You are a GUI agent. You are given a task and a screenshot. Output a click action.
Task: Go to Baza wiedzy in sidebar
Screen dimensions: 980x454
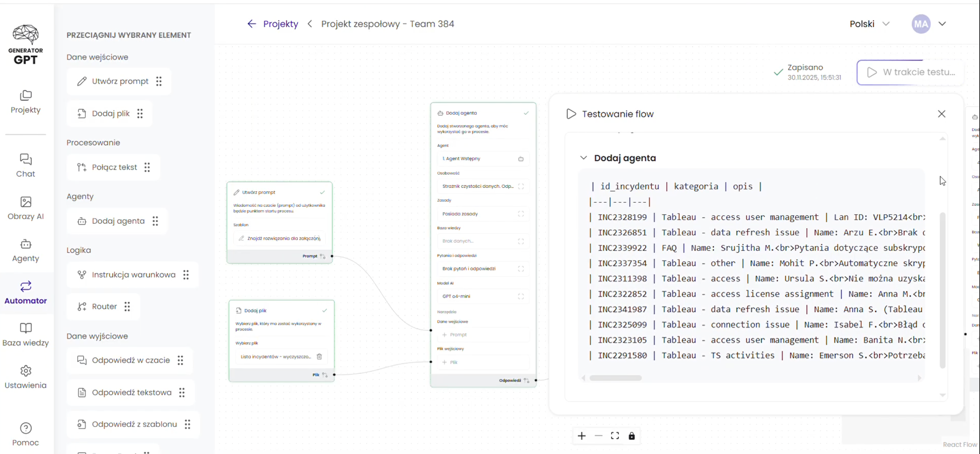(26, 334)
